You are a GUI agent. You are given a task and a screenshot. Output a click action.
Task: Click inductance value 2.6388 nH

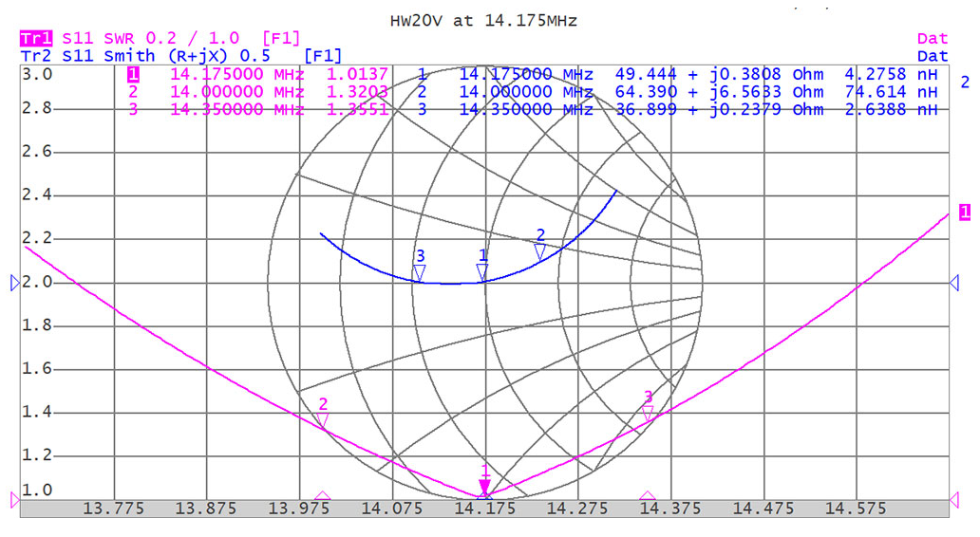[x=891, y=109]
